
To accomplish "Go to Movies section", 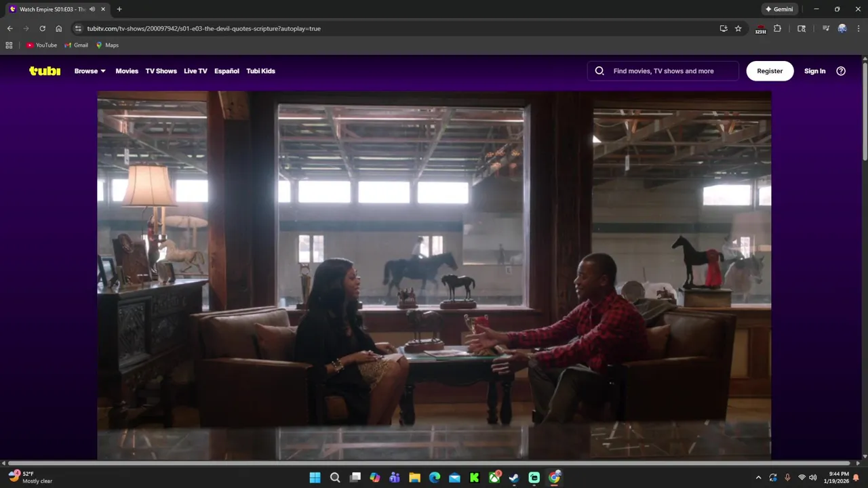I will [127, 70].
